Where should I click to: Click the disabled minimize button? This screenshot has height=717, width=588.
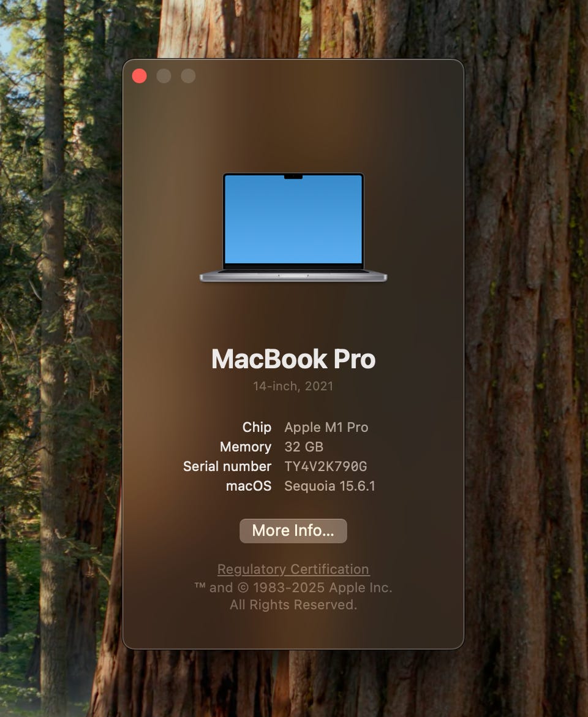click(164, 76)
